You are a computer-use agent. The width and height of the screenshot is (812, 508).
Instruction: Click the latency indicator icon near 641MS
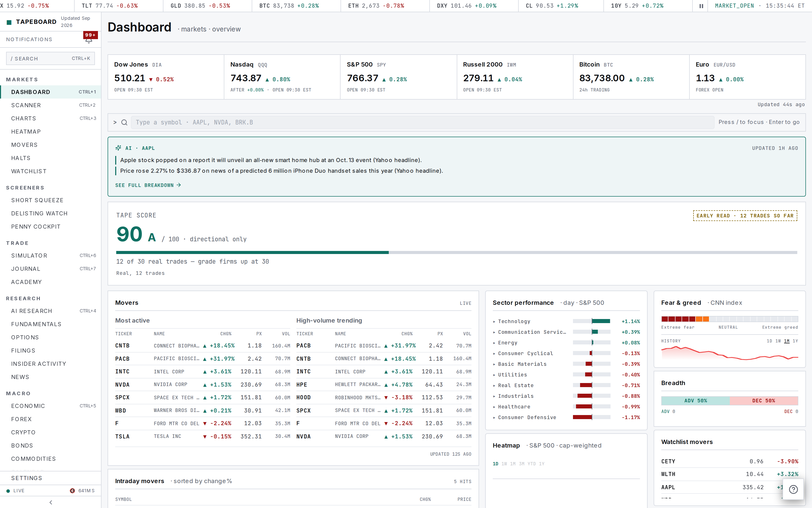click(72, 490)
